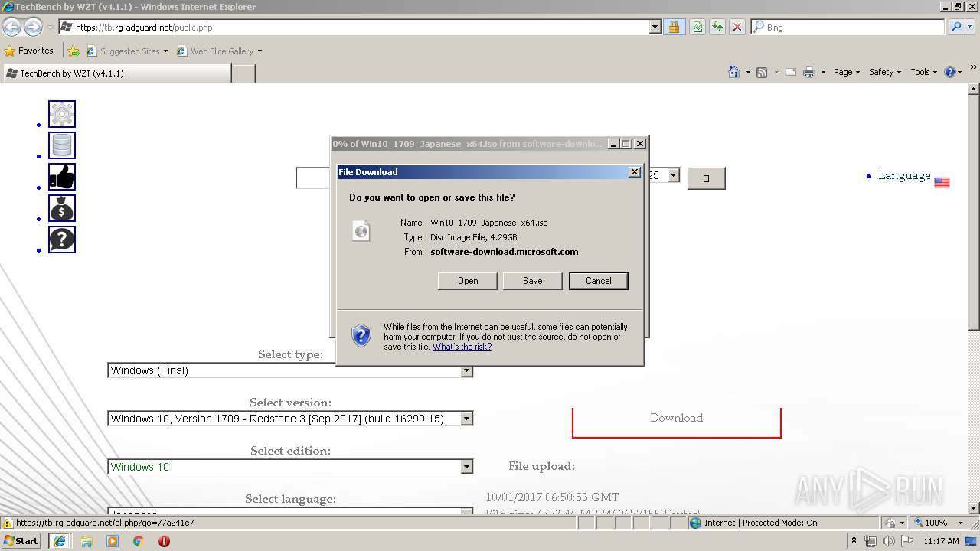The height and width of the screenshot is (551, 980).
Task: Open the Page menu
Action: 846,72
